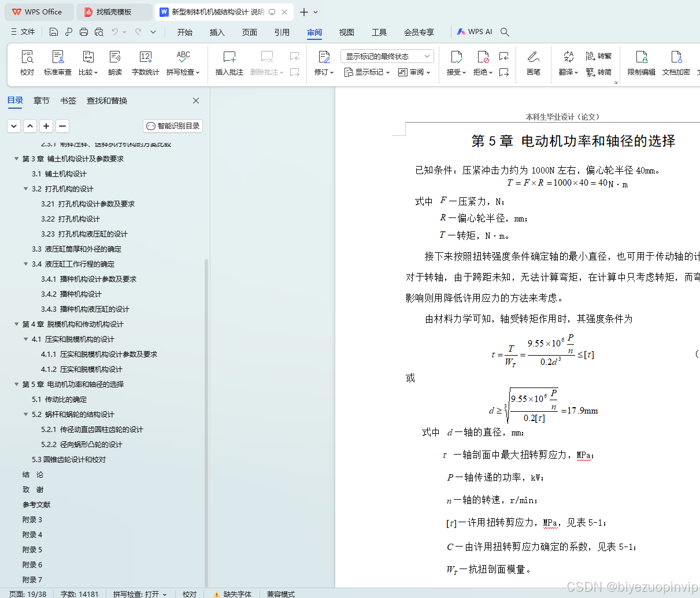Click the print preview icon
Screen dimensions: 700x598
click(99, 32)
